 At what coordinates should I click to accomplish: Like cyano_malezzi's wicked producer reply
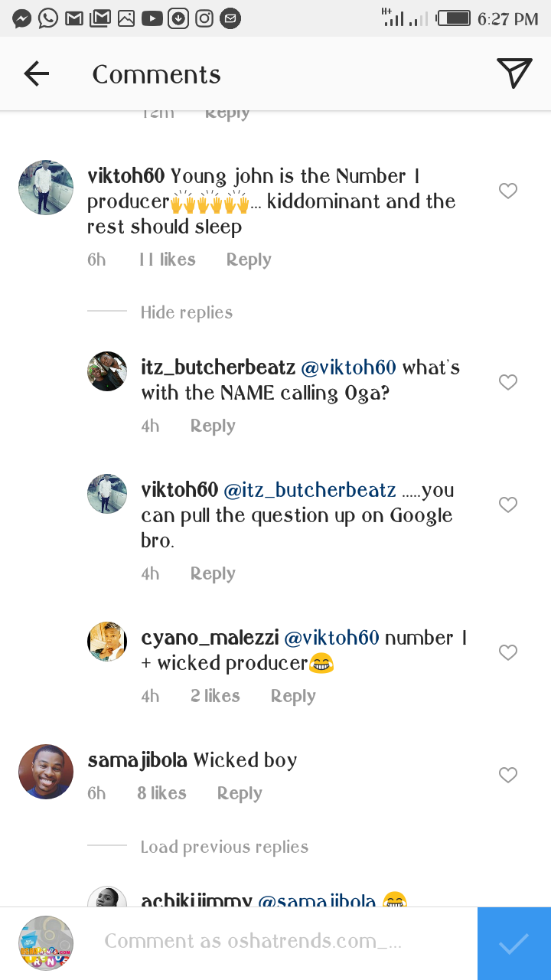pos(508,652)
